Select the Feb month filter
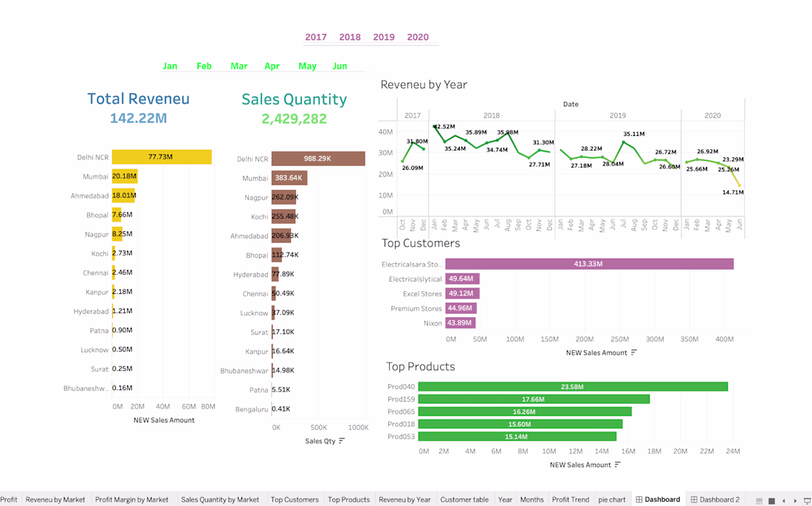 coord(204,66)
